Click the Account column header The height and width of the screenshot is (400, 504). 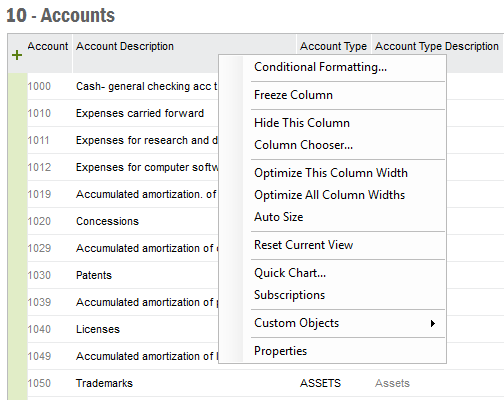click(48, 46)
